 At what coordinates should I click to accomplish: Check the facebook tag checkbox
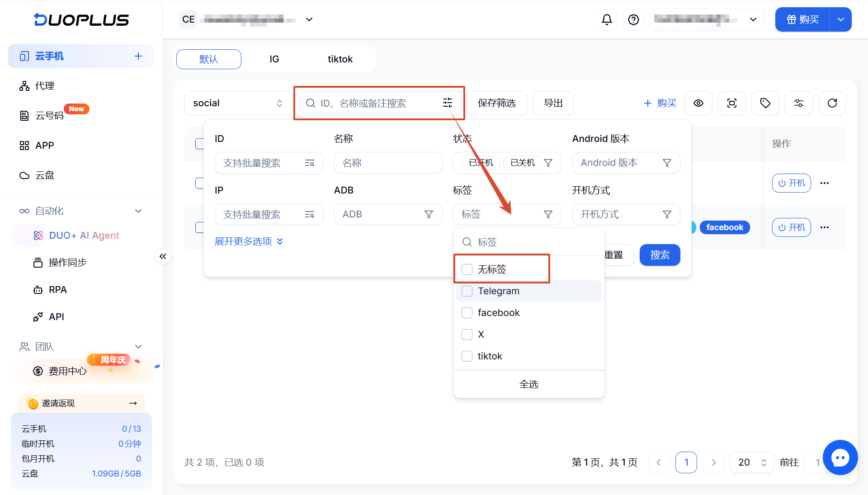[467, 313]
